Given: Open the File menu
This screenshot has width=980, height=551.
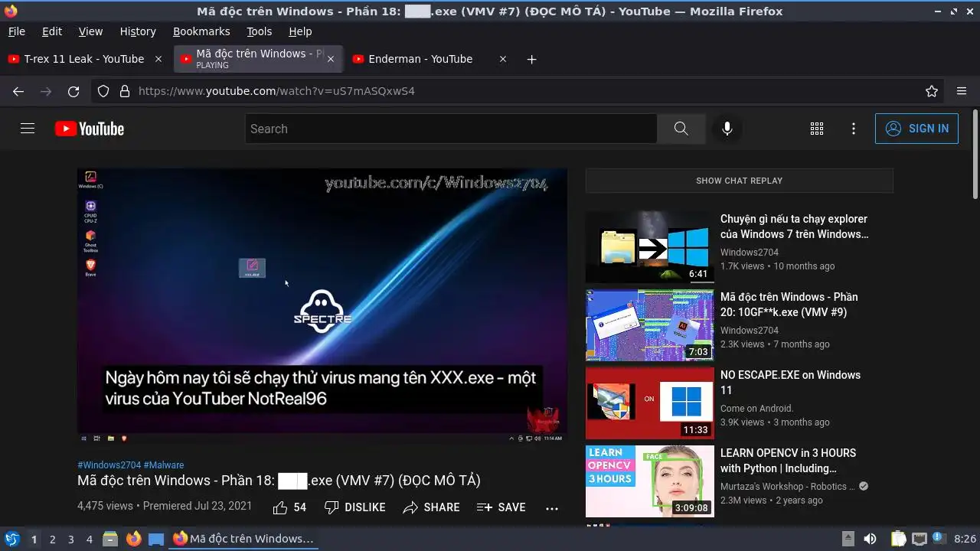Looking at the screenshot, I should [16, 31].
